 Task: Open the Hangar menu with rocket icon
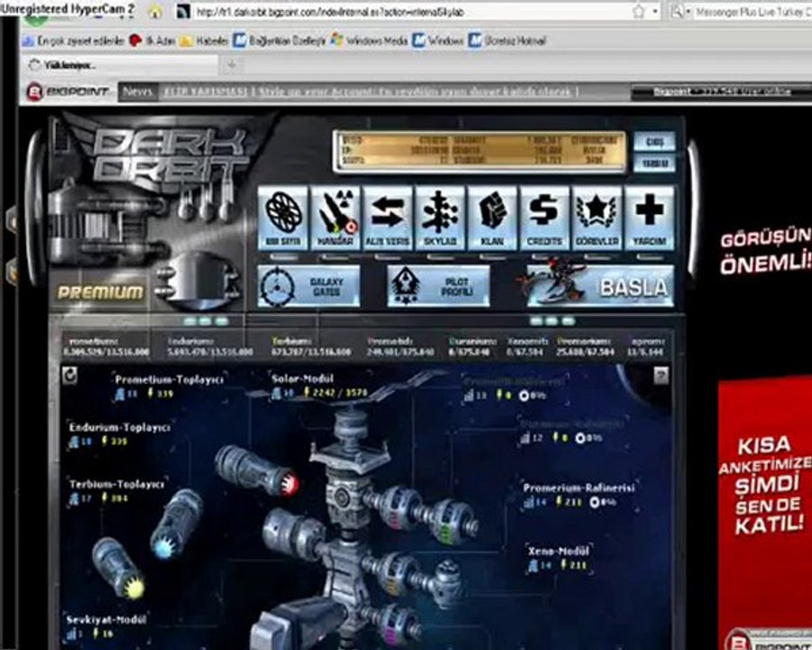point(336,218)
